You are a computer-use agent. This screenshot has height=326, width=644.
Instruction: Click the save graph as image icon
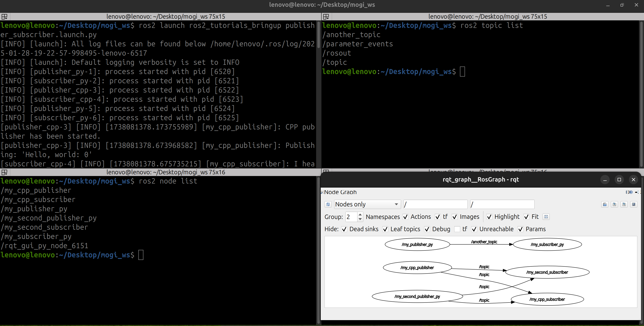634,204
